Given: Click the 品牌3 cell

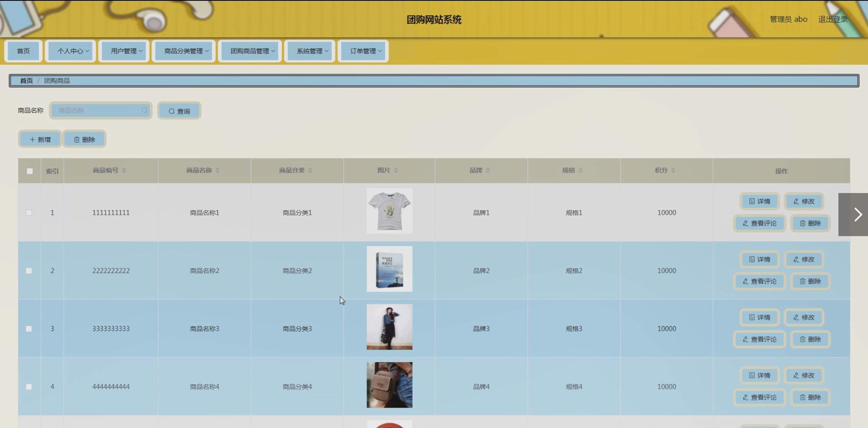Looking at the screenshot, I should (x=481, y=329).
